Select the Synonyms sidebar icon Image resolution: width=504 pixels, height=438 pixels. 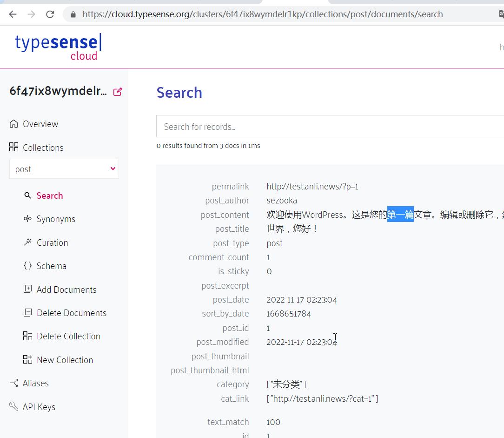coord(28,219)
